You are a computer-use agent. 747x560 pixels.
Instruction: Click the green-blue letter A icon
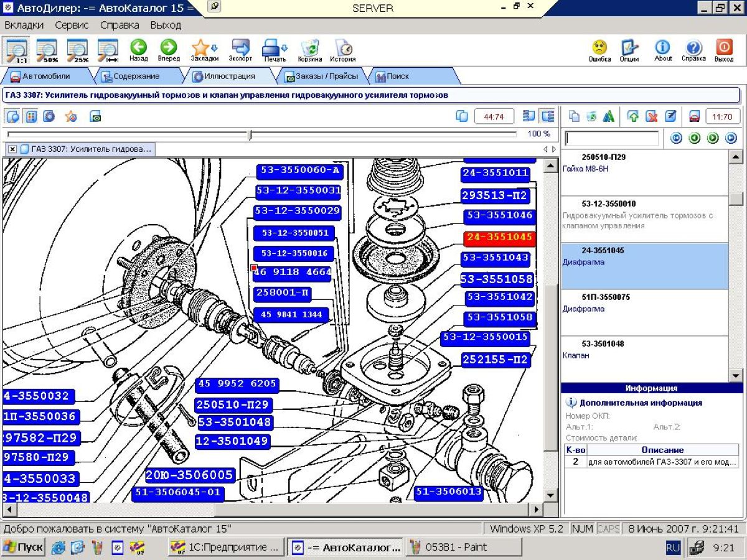click(x=609, y=116)
